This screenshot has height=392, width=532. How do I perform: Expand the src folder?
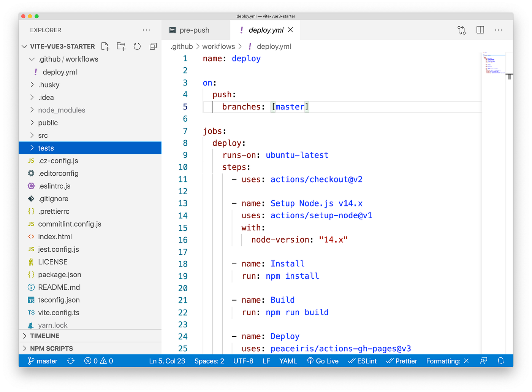(x=43, y=135)
